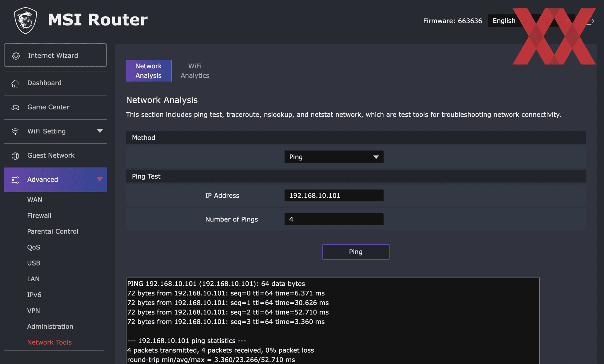This screenshot has height=364, width=604.
Task: Click the Dashboard house icon
Action: click(15, 83)
